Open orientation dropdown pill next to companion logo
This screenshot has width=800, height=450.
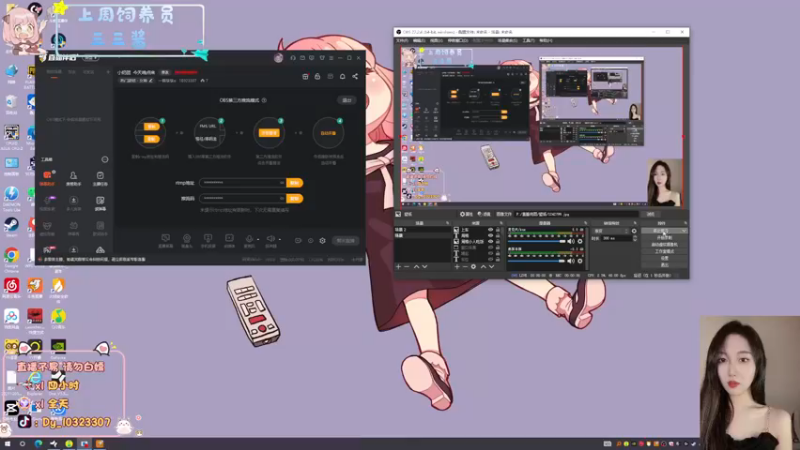[91, 58]
